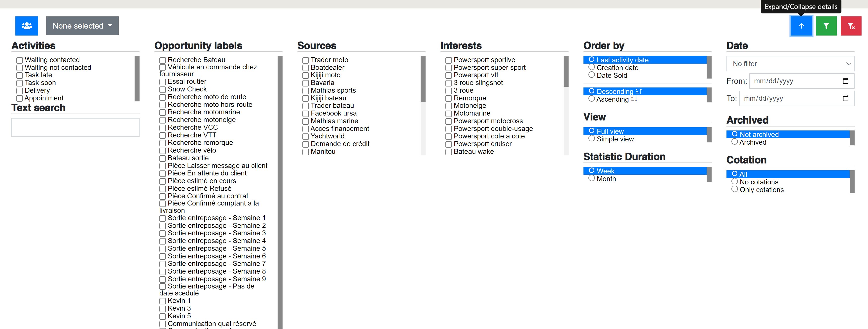Open the To date calendar picker icon

tap(845, 98)
